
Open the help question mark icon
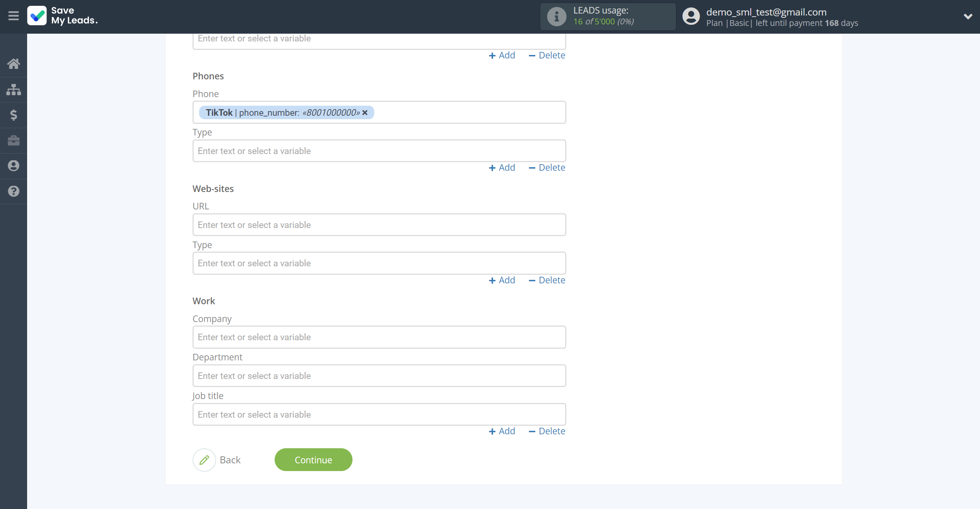click(x=14, y=191)
